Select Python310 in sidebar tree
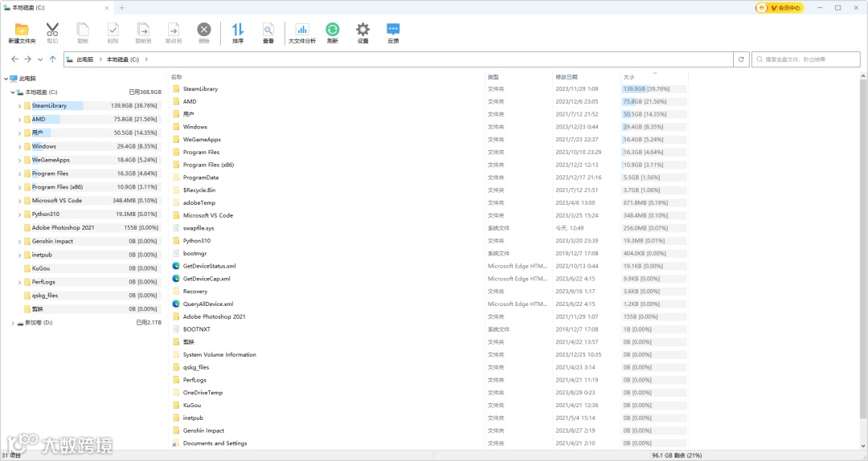The width and height of the screenshot is (868, 461). [x=45, y=214]
